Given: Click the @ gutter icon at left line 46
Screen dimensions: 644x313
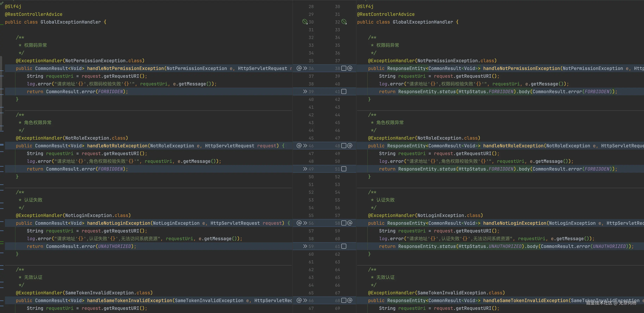Looking at the screenshot, I should [x=299, y=146].
